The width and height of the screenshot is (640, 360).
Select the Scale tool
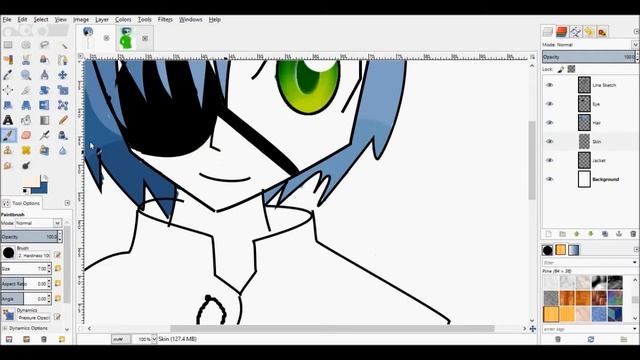click(x=63, y=90)
